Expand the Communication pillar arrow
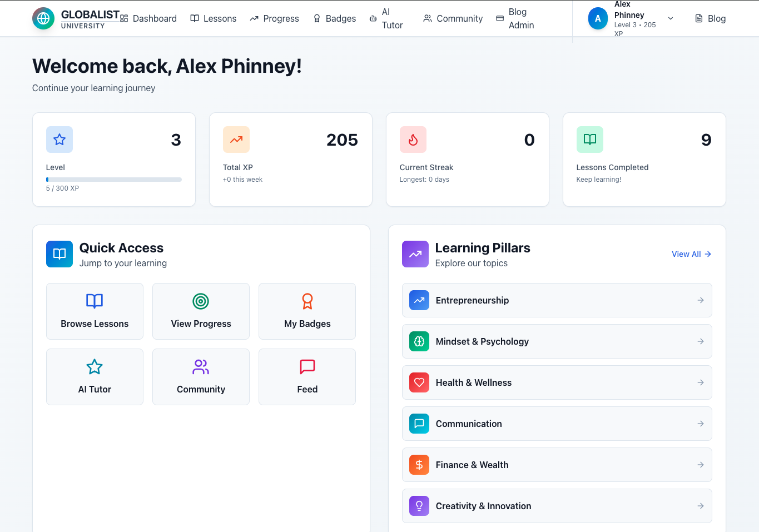 tap(701, 424)
